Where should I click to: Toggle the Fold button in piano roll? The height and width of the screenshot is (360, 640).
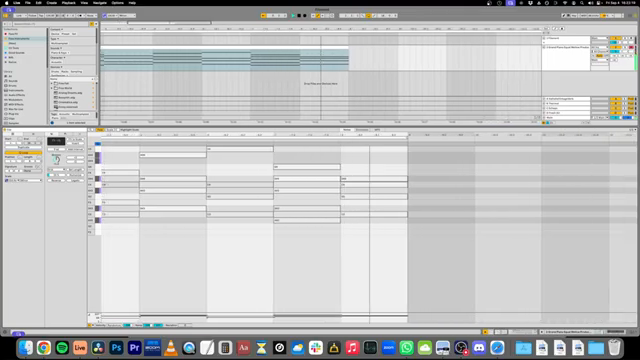pyautogui.click(x=100, y=130)
